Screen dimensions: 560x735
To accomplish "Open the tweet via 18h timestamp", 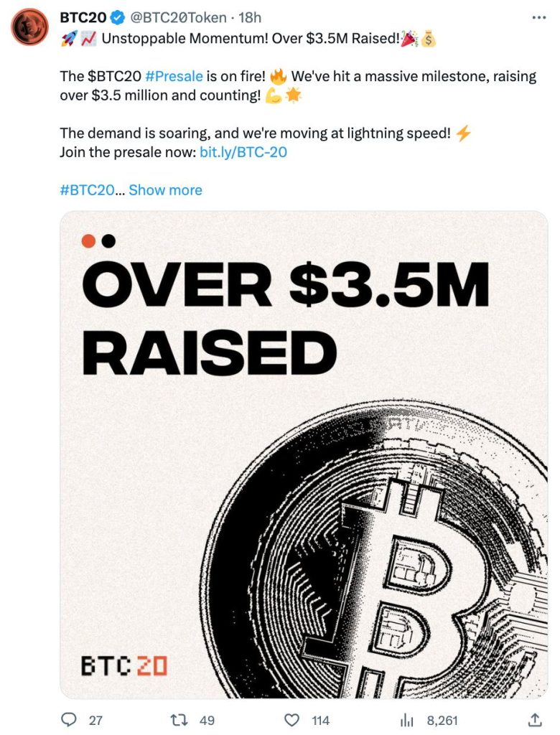I will tap(249, 17).
